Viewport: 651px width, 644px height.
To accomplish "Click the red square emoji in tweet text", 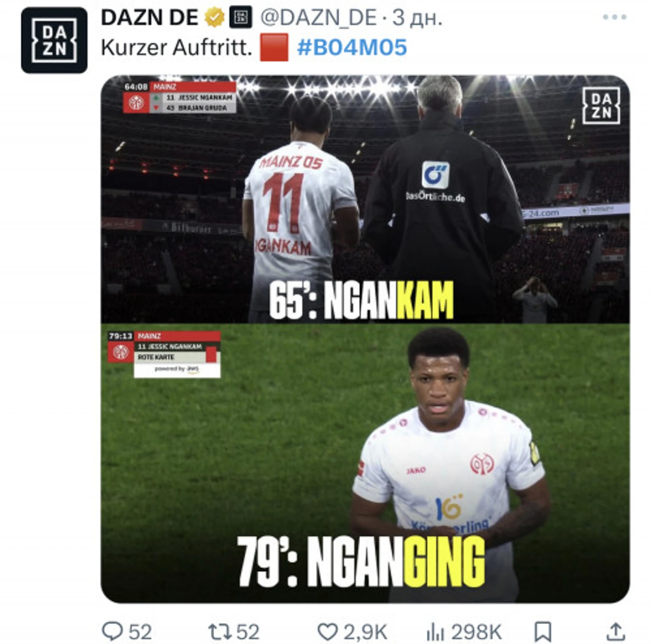I will (274, 47).
